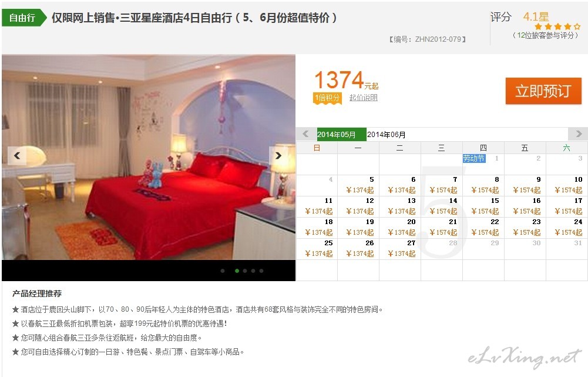The height and width of the screenshot is (377, 588).
Task: Click the 劳动节 holiday label
Action: click(x=474, y=158)
